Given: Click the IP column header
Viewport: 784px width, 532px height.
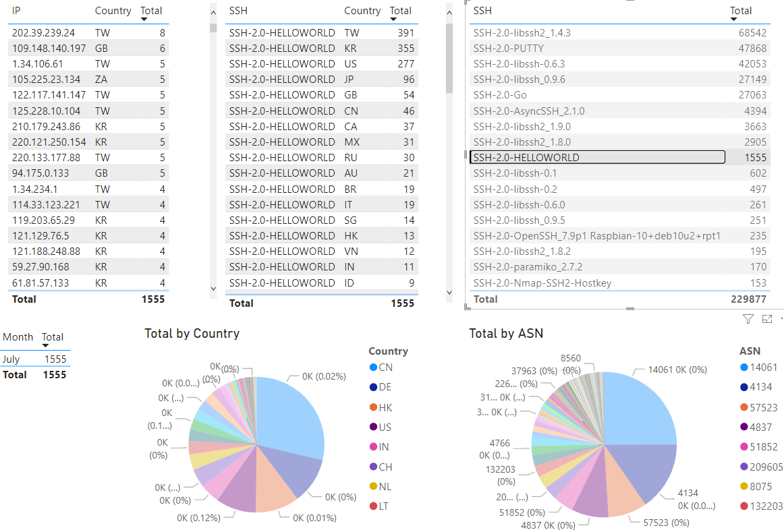Looking at the screenshot, I should point(16,11).
